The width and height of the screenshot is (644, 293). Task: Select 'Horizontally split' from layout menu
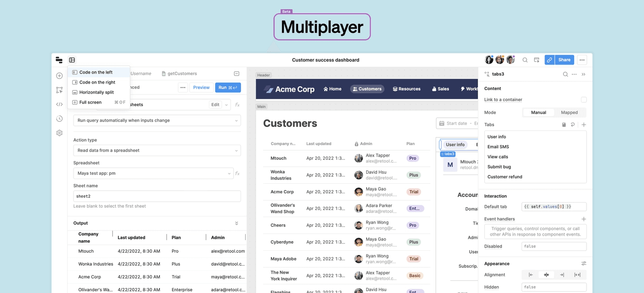click(x=96, y=92)
